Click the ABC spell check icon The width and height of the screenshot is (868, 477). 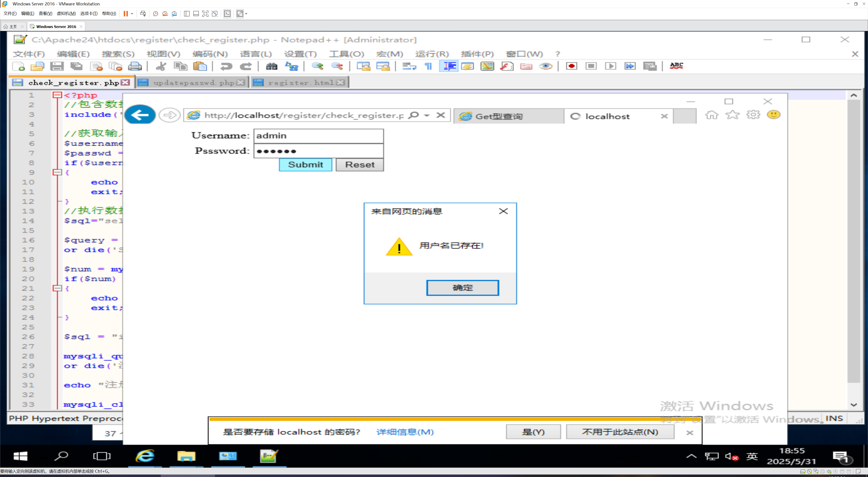676,66
